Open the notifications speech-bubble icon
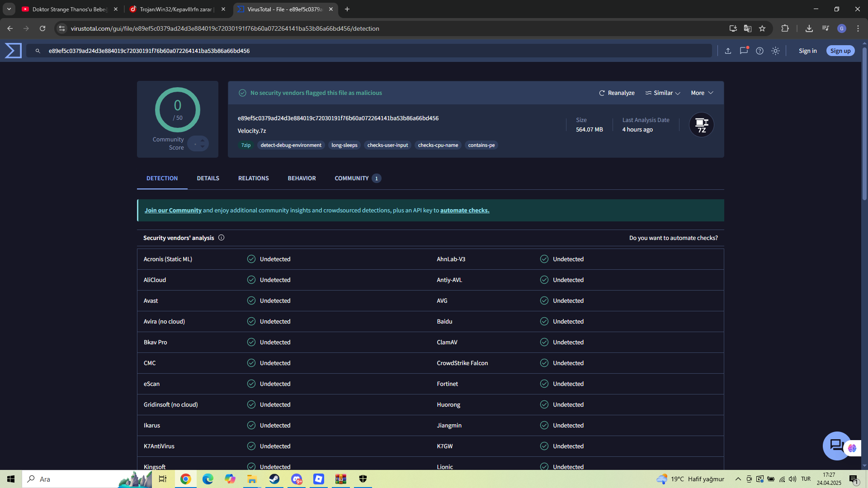868x488 pixels. coord(744,51)
